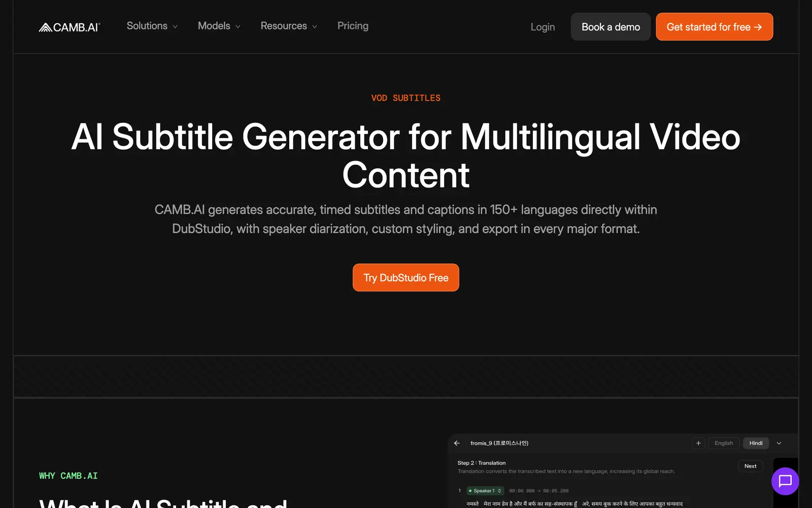The image size is (812, 508).
Task: Click the WHY CAMB.AI label
Action: click(x=69, y=476)
